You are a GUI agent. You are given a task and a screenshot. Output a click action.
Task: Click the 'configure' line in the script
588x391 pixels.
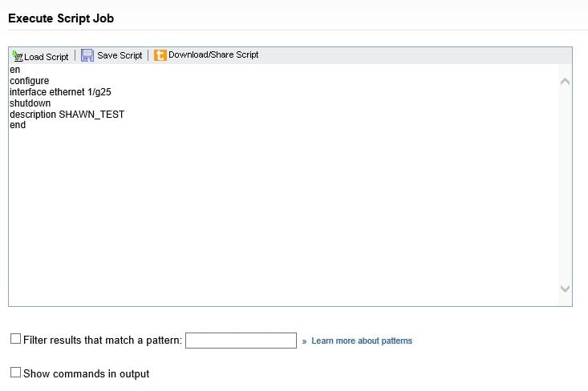(x=29, y=81)
